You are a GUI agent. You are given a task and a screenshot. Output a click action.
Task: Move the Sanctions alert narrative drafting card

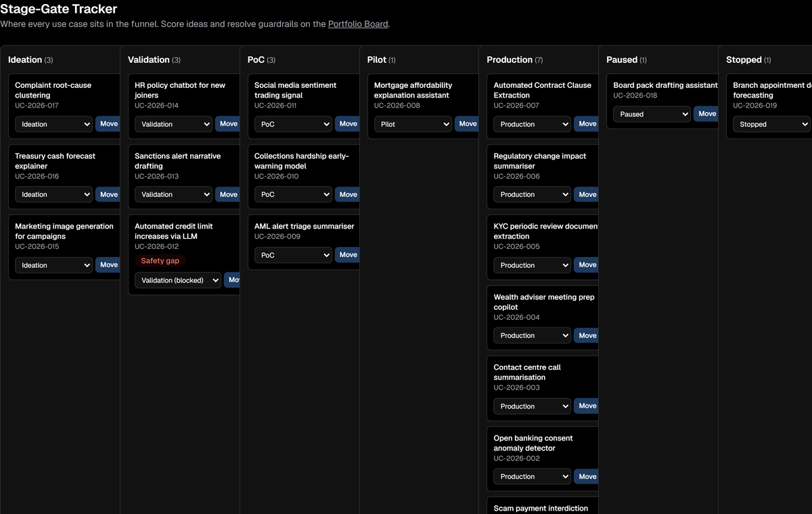pos(228,195)
